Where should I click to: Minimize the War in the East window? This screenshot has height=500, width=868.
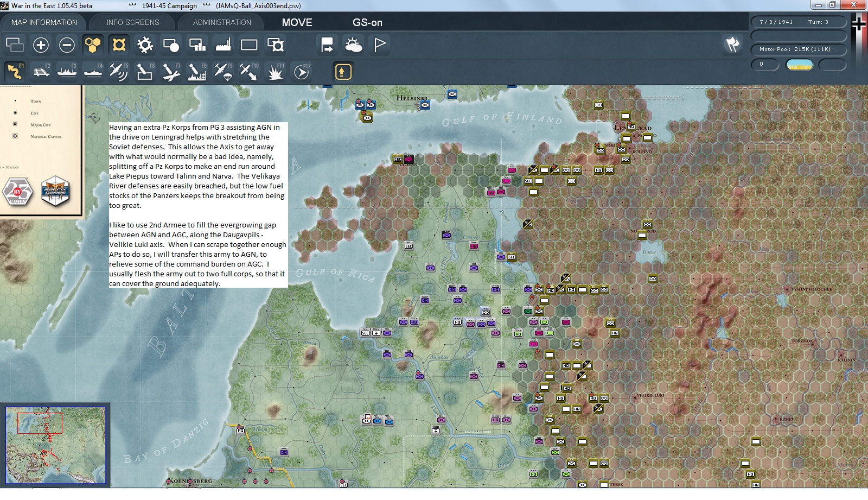[x=818, y=5]
